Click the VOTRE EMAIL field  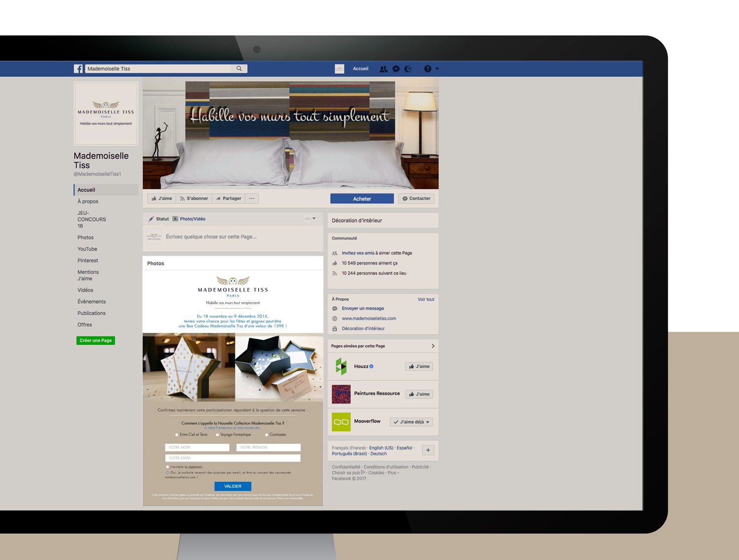(x=233, y=458)
